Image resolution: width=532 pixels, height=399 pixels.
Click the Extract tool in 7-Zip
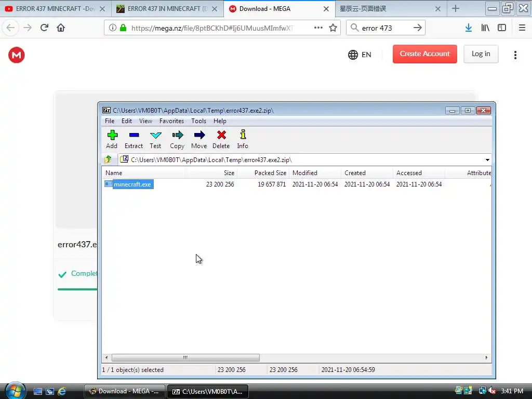134,139
